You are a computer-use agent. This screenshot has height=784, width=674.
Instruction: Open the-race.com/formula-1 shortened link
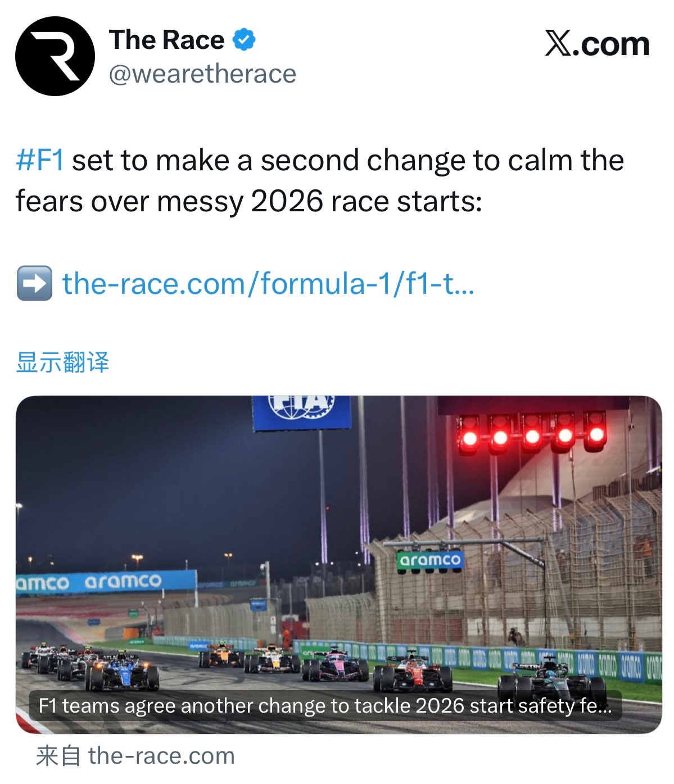(x=268, y=283)
